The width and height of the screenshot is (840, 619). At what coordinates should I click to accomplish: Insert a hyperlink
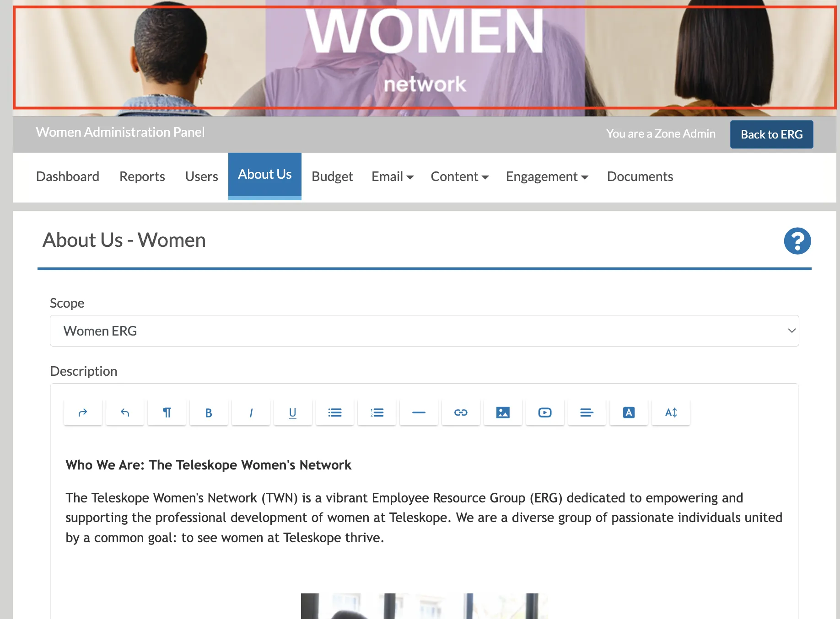461,412
